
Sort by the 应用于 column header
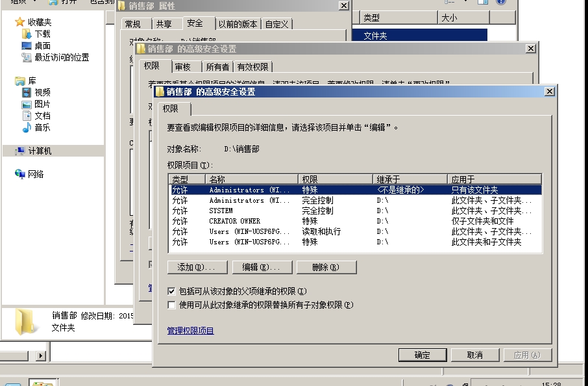[495, 179]
